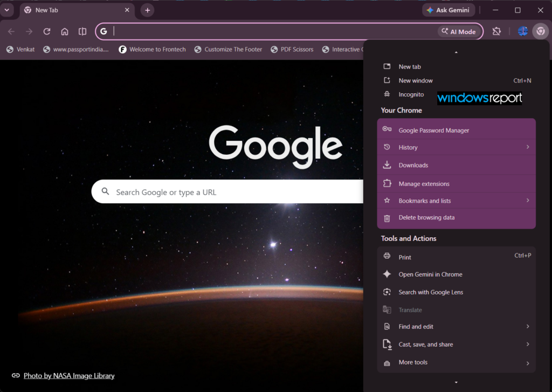Open Photo by NASA Image Library link

click(x=69, y=376)
